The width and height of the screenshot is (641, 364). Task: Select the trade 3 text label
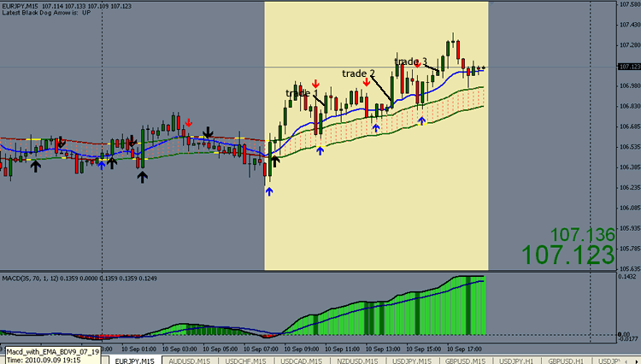click(x=410, y=62)
